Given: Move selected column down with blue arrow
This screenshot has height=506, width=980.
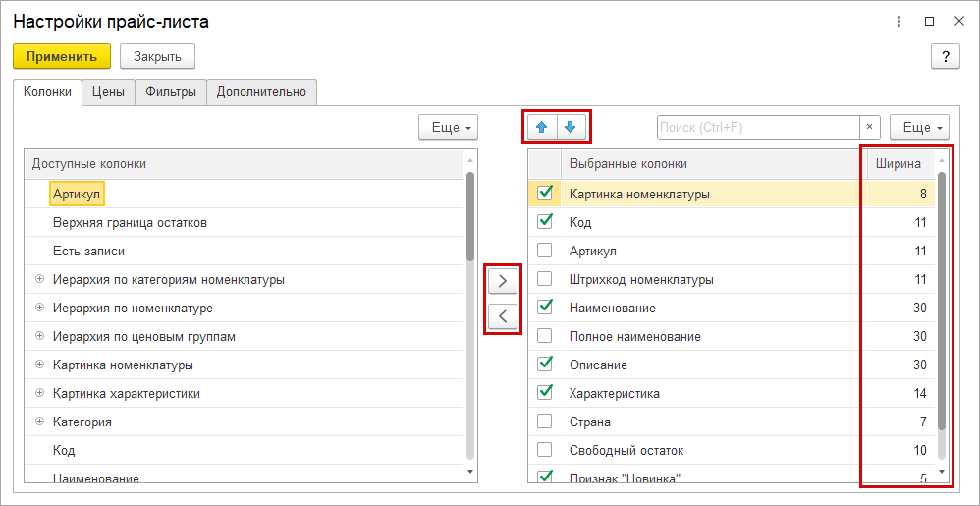Looking at the screenshot, I should click(x=572, y=127).
